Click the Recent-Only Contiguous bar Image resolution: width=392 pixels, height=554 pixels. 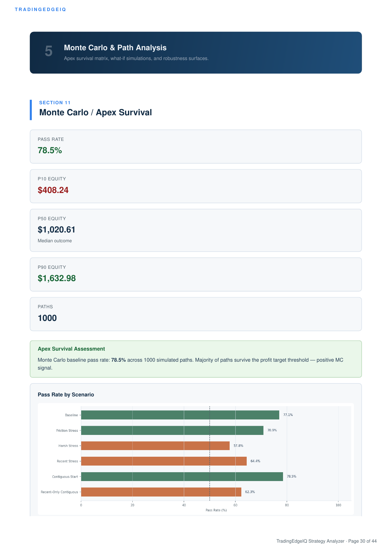pos(161,492)
